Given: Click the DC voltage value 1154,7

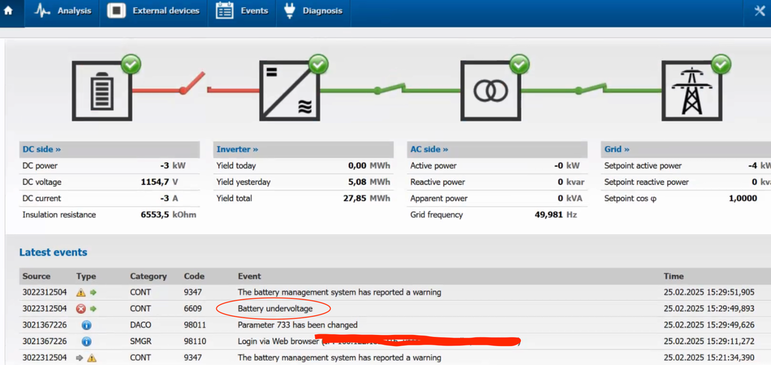Looking at the screenshot, I should click(155, 182).
